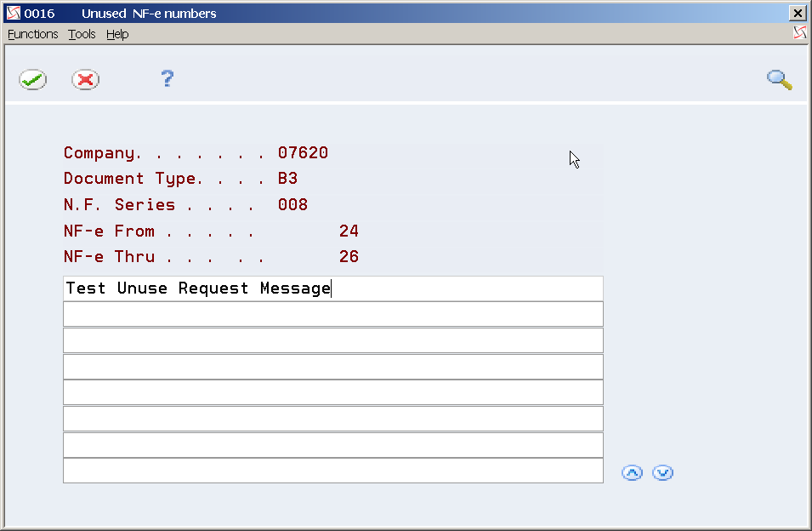Click the Document Type value B3

(288, 178)
